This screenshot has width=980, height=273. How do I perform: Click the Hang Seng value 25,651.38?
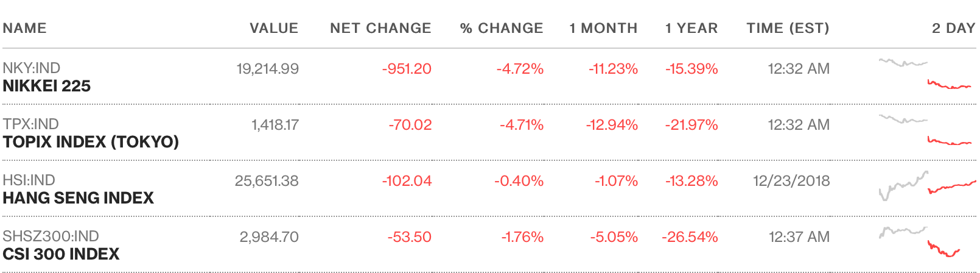(267, 181)
